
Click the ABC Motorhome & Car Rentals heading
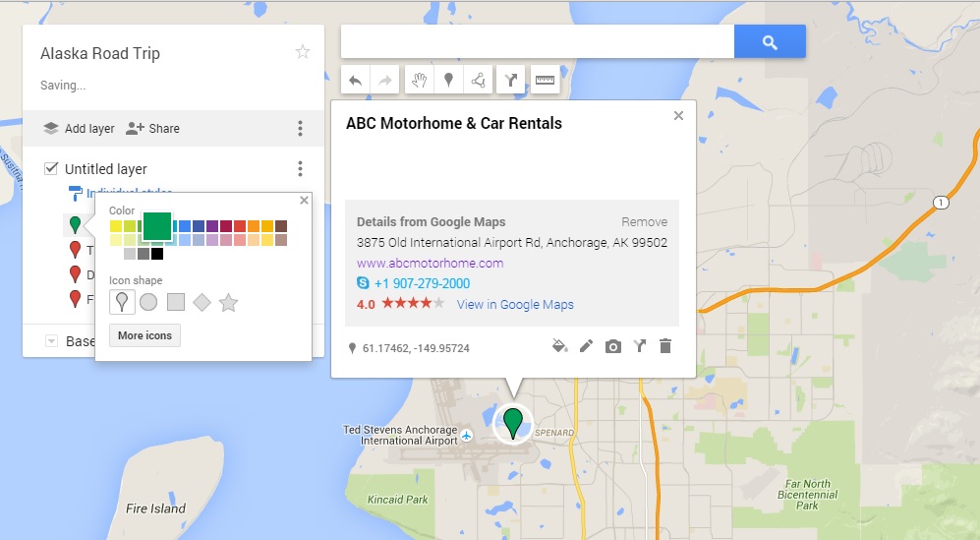click(x=454, y=123)
